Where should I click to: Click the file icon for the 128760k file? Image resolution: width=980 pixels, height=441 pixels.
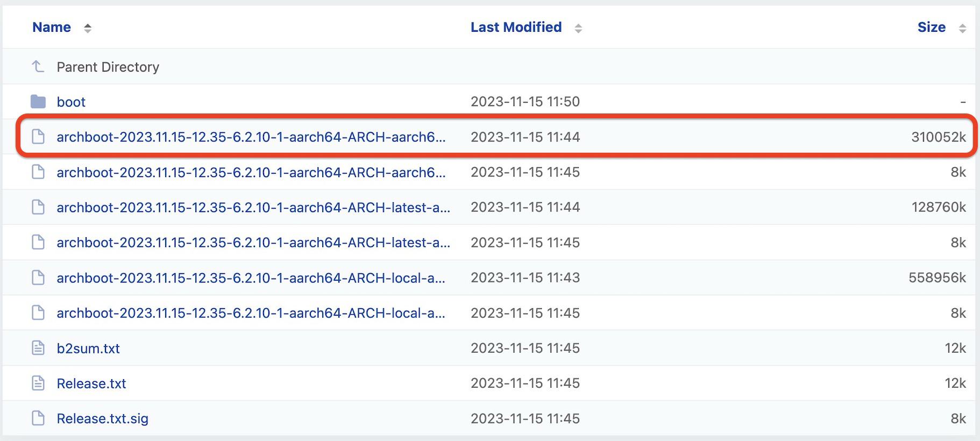(38, 207)
